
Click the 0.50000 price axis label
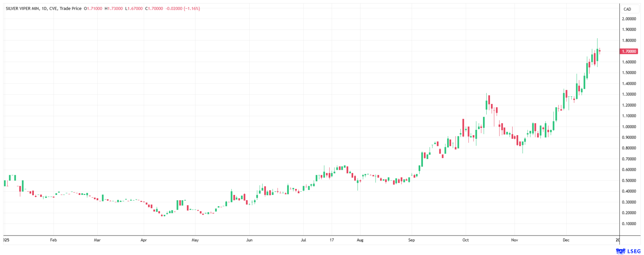tap(629, 181)
